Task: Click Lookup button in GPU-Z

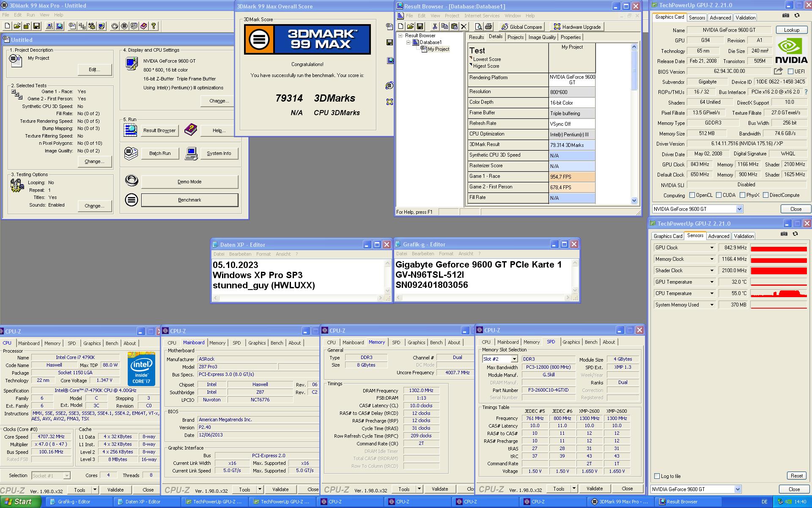Action: tap(791, 30)
